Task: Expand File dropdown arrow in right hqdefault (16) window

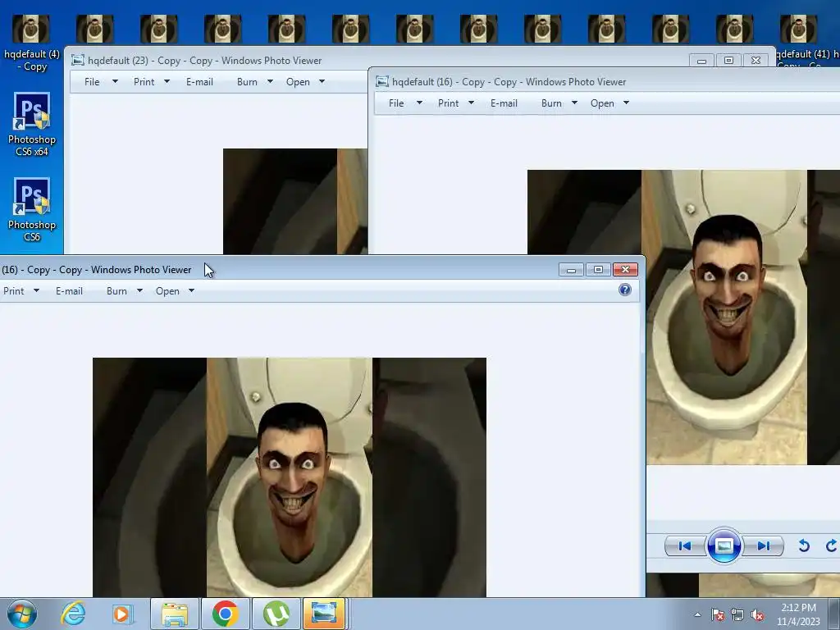Action: [x=419, y=103]
